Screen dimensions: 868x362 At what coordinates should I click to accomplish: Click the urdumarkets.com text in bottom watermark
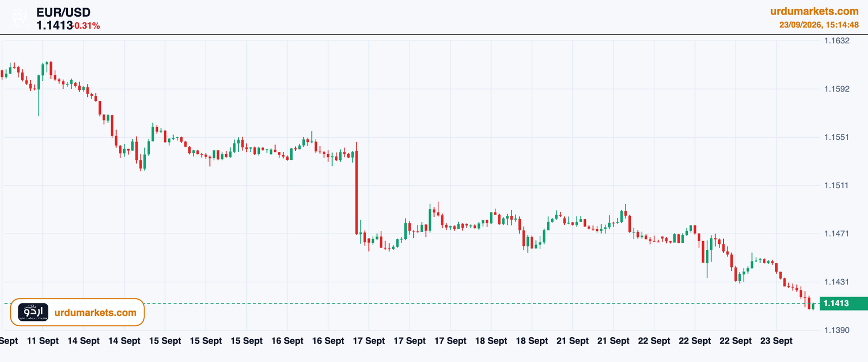95,313
